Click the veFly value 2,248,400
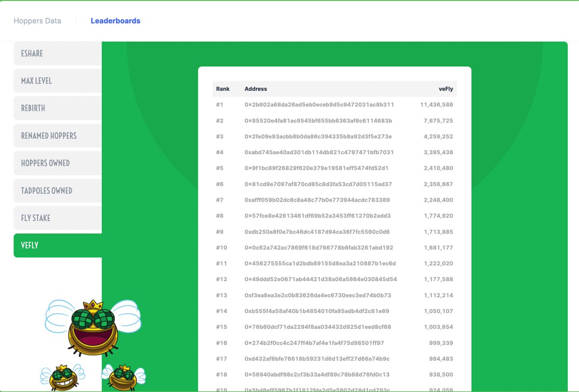Viewport: 579px width, 392px height. coord(439,200)
